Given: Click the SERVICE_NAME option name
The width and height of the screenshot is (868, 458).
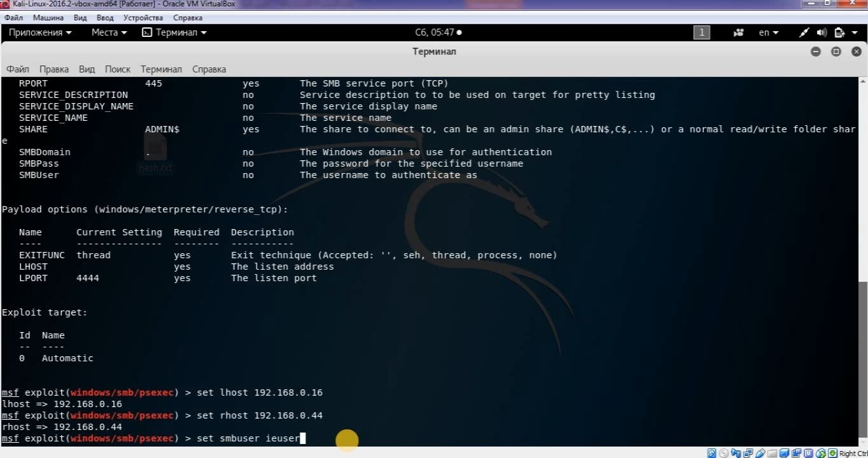Looking at the screenshot, I should coord(53,118).
